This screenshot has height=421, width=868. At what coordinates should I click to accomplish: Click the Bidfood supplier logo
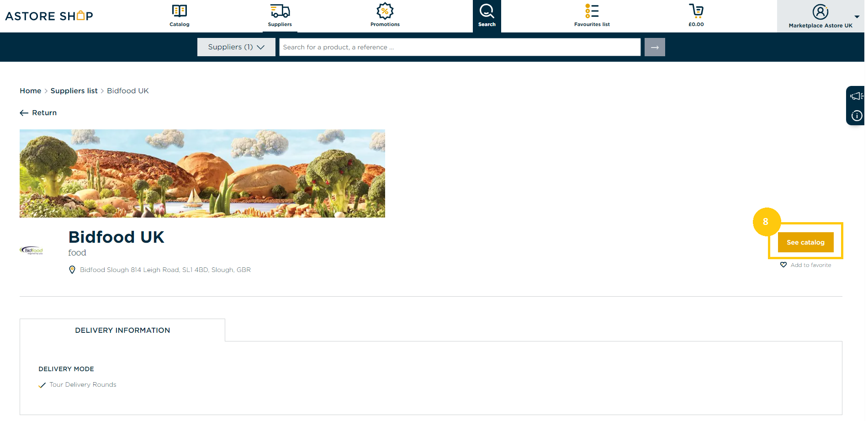pos(31,250)
